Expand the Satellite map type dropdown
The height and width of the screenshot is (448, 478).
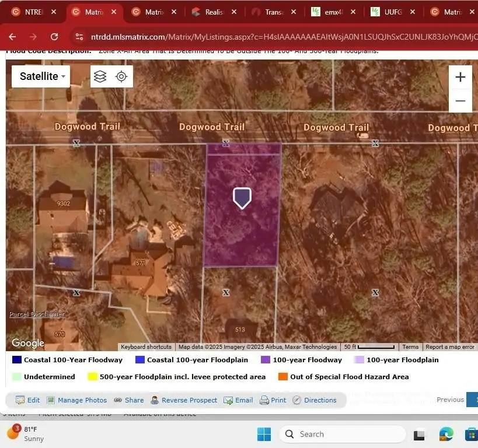41,76
